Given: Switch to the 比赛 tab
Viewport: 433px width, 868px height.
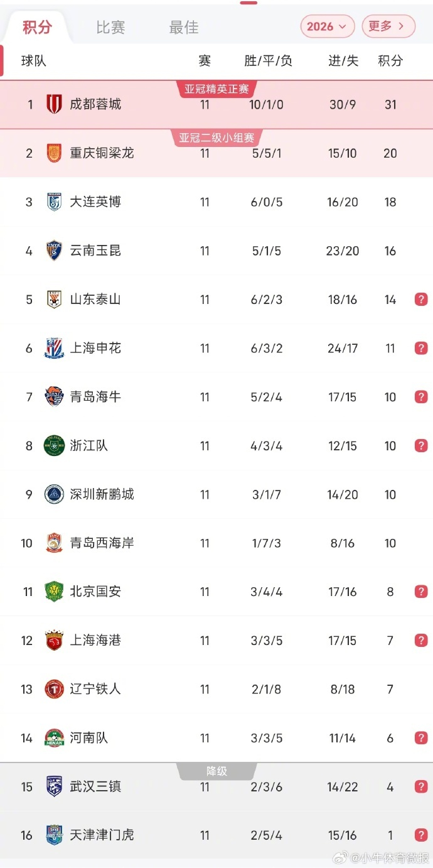Looking at the screenshot, I should click(x=111, y=28).
